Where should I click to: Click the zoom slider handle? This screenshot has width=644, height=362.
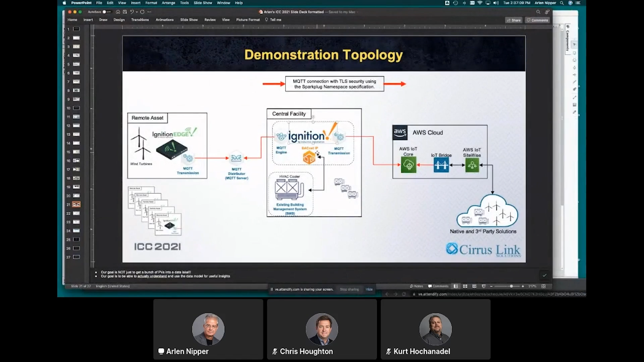point(511,286)
